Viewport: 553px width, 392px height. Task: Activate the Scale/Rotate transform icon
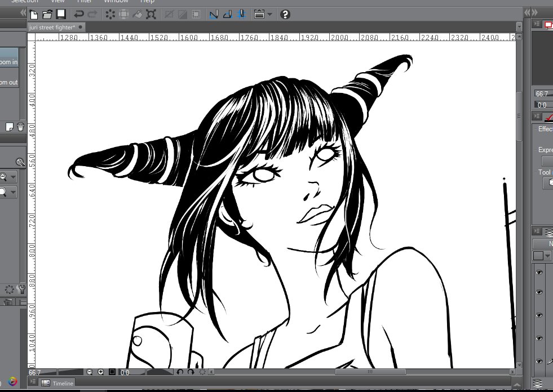(151, 15)
